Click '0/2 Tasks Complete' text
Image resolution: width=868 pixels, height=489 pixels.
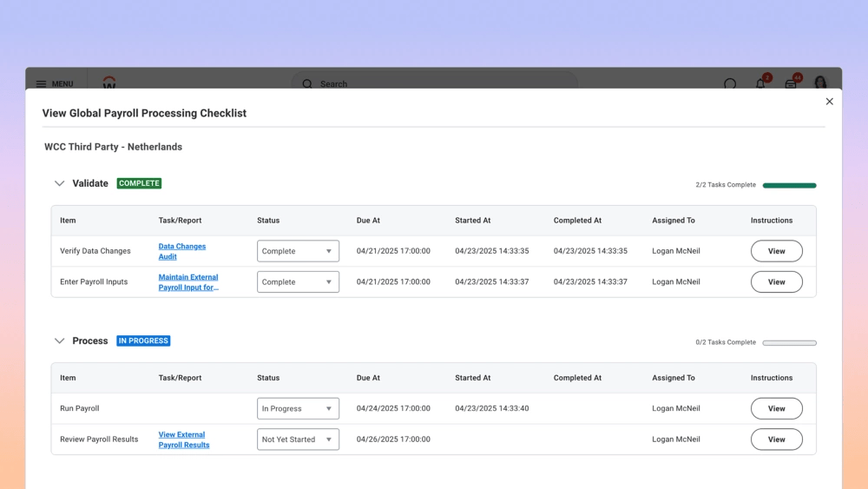(725, 342)
